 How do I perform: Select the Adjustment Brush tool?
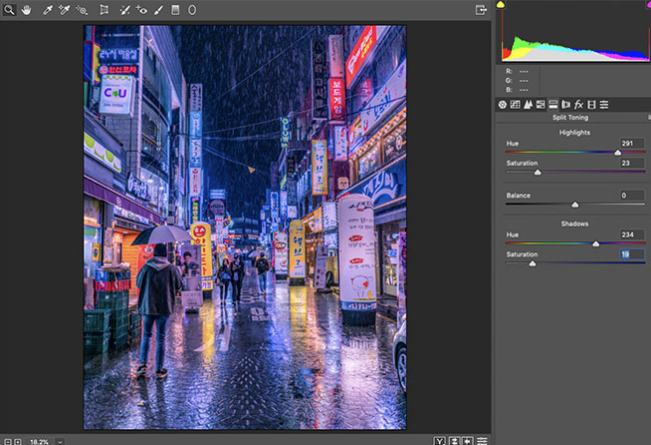[x=158, y=10]
